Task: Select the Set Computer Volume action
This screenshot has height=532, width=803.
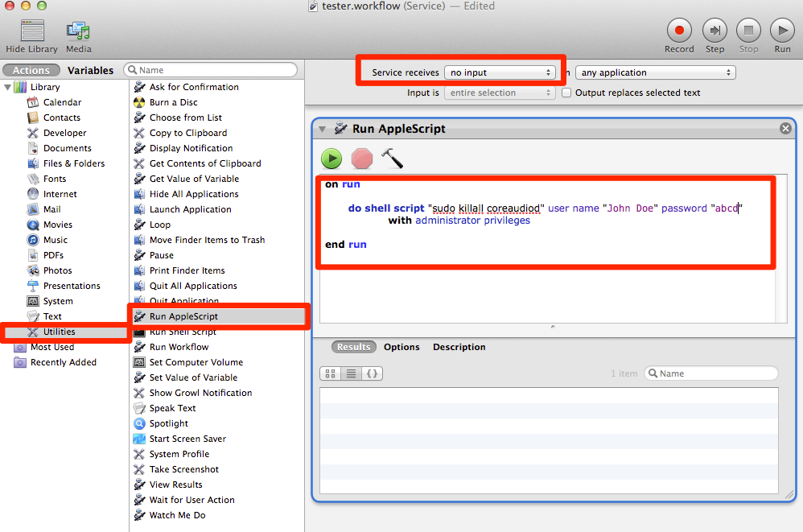Action: click(196, 362)
